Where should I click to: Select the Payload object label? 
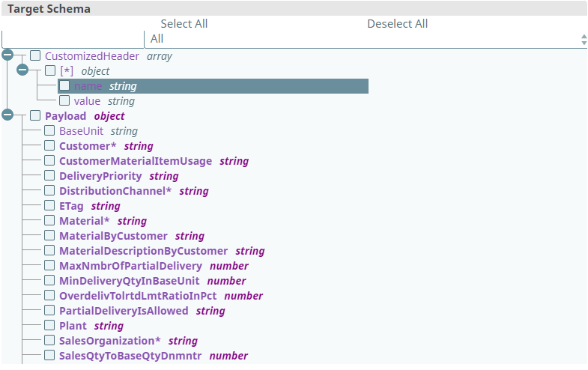66,116
